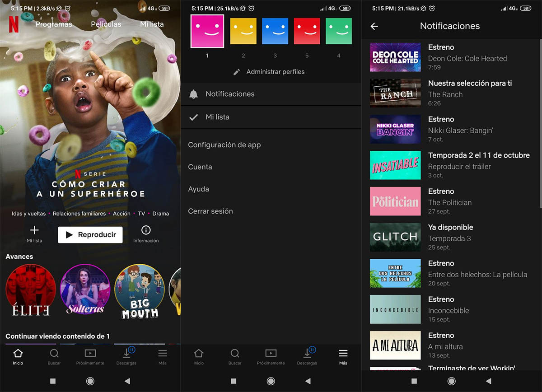This screenshot has height=392, width=542.
Task: Open Nikki Glaser: Bangin' notification
Action: [x=452, y=129]
